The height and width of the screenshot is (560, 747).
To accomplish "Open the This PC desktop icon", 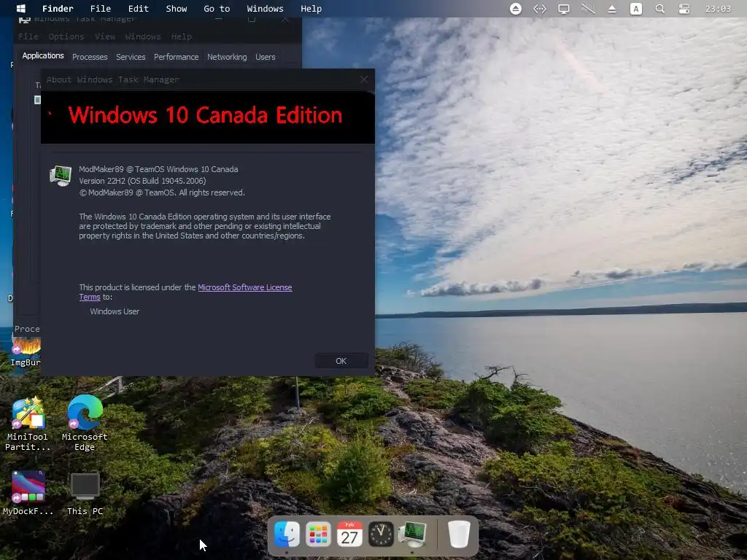I will [85, 494].
